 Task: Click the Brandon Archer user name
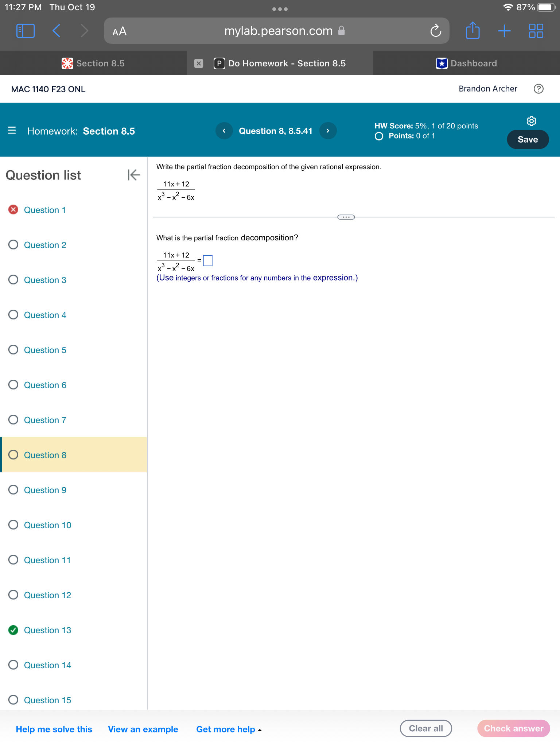(488, 89)
